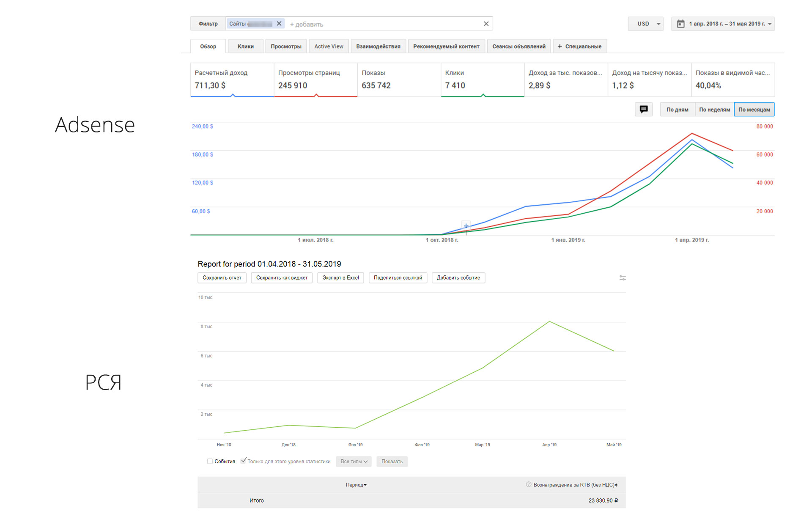812x522 pixels.
Task: Enable the События checkbox
Action: [x=210, y=461]
